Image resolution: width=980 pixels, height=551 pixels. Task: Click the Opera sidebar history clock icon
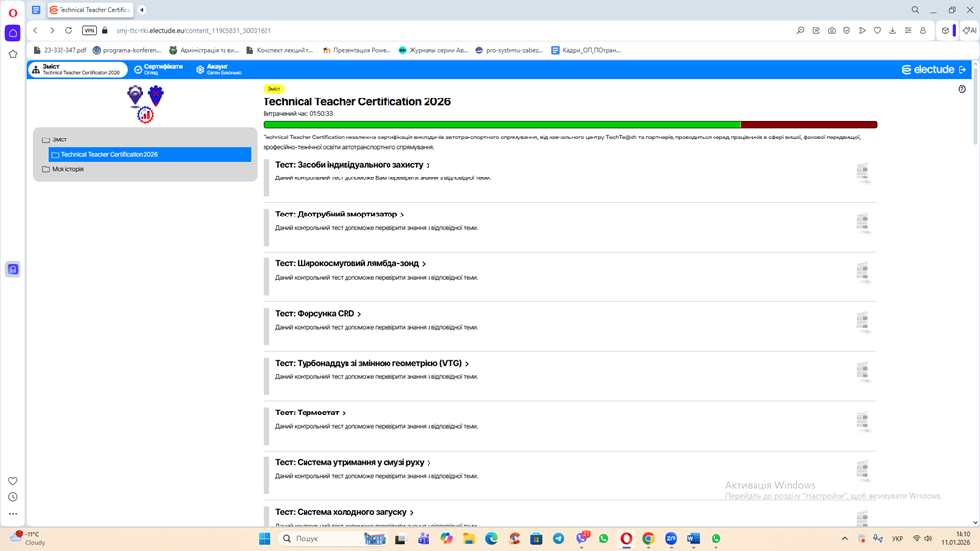13,497
